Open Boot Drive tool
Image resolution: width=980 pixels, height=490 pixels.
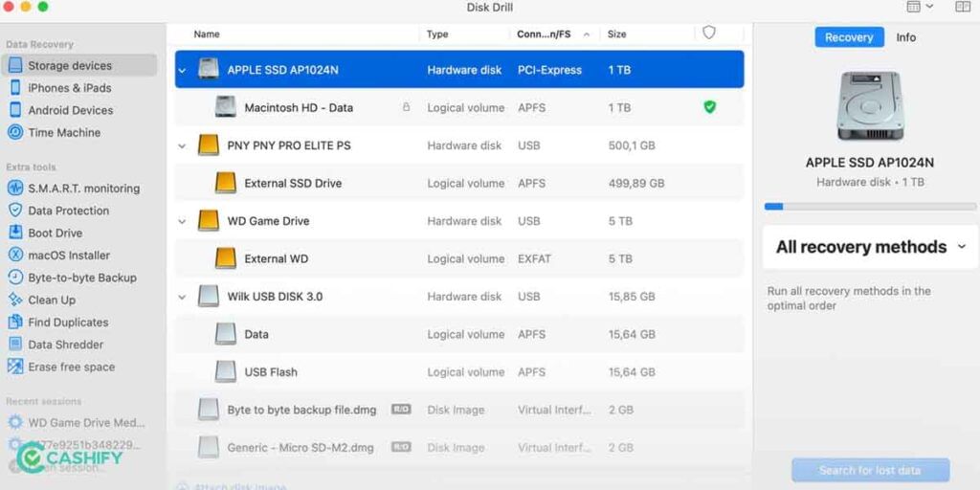tap(55, 234)
